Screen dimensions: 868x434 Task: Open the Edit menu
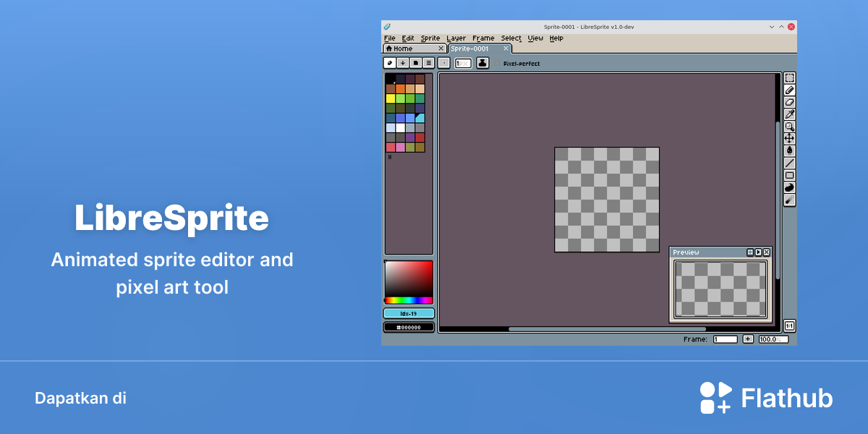408,38
